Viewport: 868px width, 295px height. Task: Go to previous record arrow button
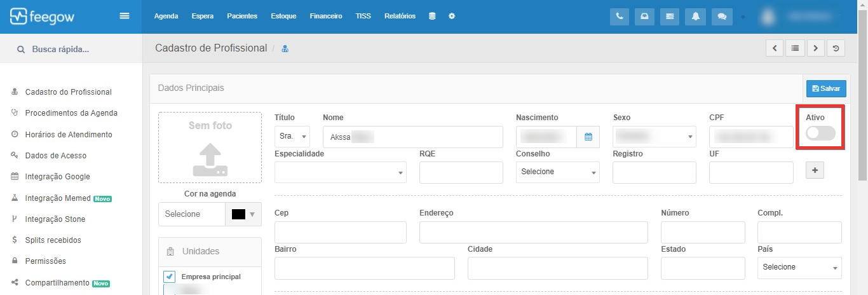tap(774, 48)
